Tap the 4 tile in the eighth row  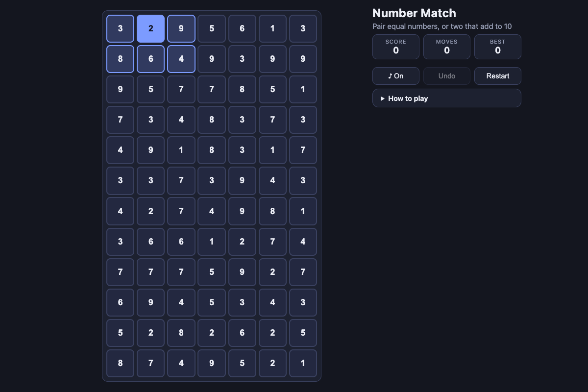[x=303, y=242]
